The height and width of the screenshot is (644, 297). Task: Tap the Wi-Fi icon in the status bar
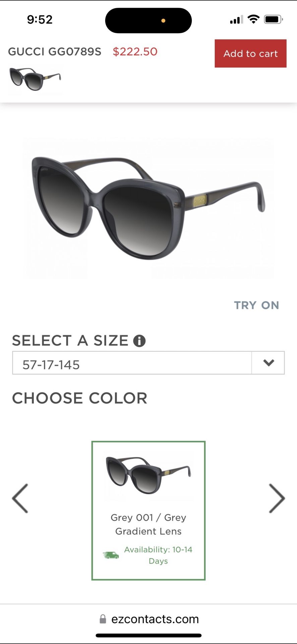point(254,19)
